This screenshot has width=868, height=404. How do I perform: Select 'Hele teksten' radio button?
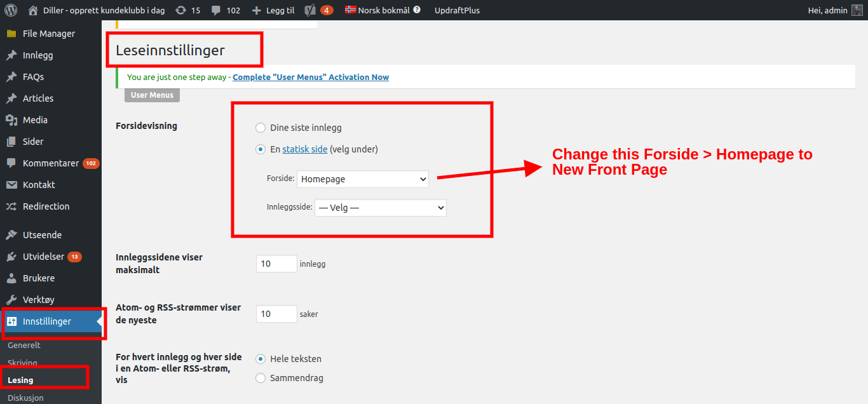click(261, 359)
